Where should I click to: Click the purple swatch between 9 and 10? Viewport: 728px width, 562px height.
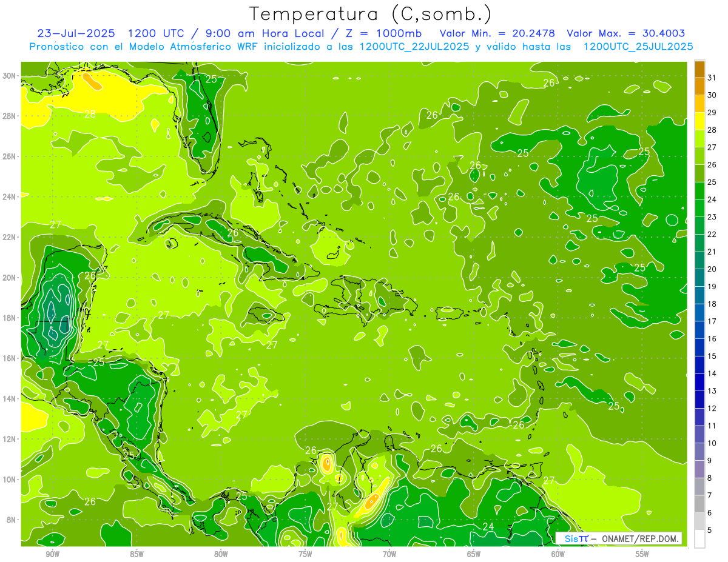[x=699, y=452]
